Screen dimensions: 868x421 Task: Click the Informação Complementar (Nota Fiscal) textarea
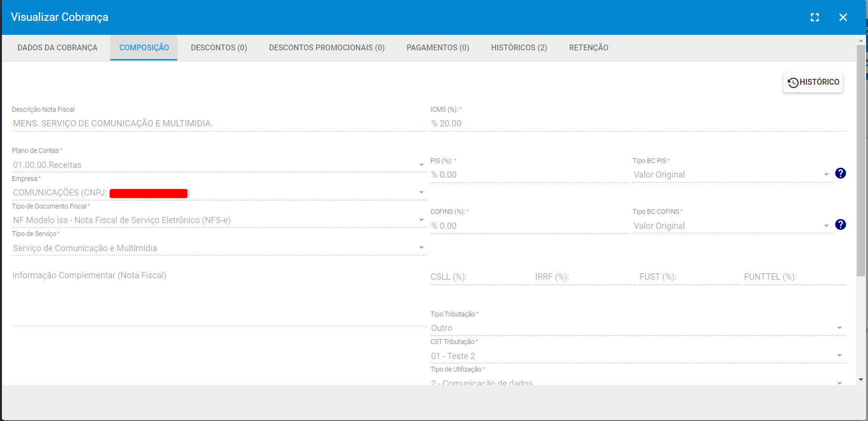(x=219, y=297)
